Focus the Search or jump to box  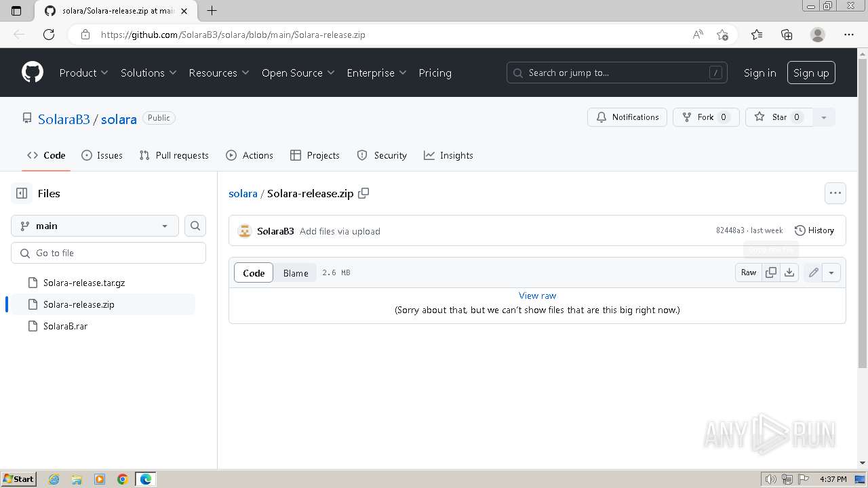click(x=617, y=73)
